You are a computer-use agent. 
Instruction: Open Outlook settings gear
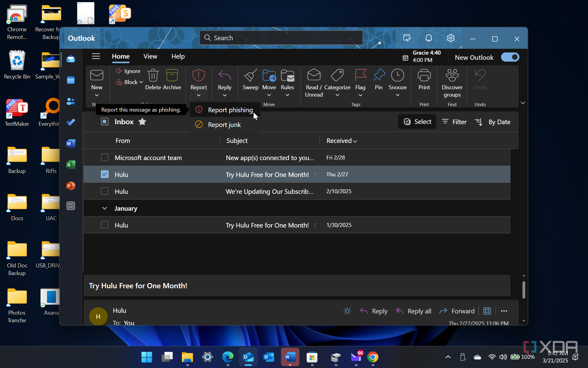[x=450, y=38]
